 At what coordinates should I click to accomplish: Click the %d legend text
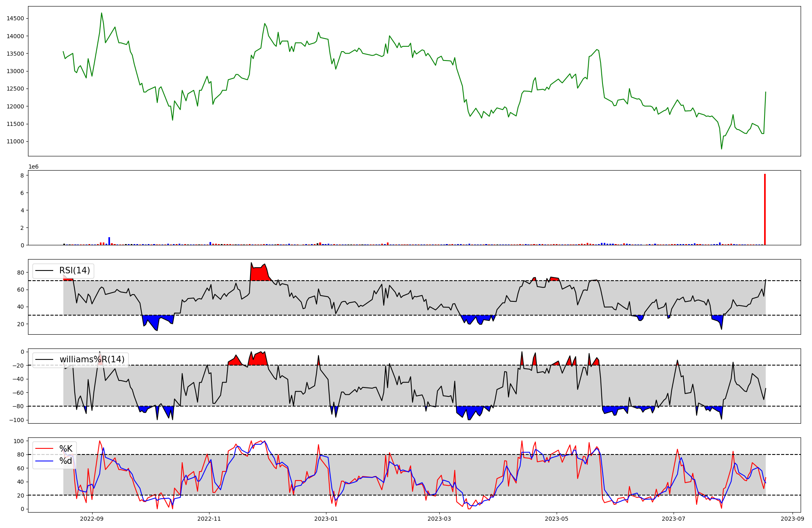tap(66, 461)
